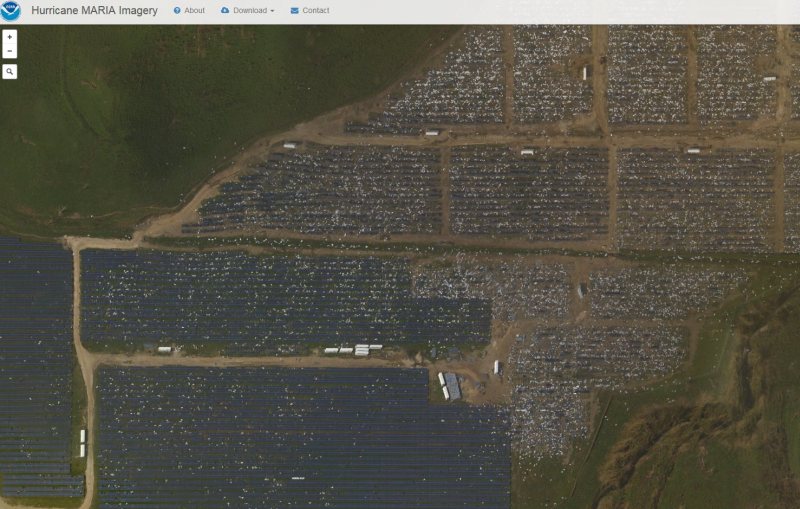Open the Contact link

click(x=316, y=11)
